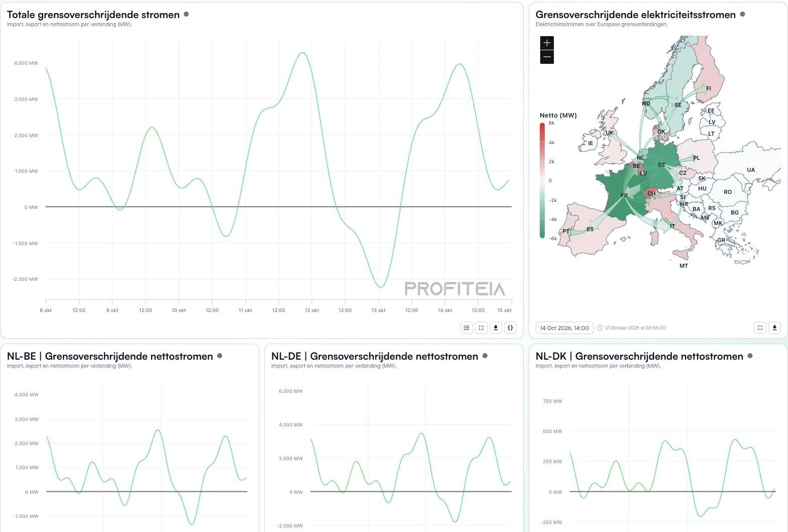Click the 'Elektriciteitsstromen over Europese grensverbindingen' subtitle
Image resolution: width=788 pixels, height=532 pixels.
click(602, 24)
